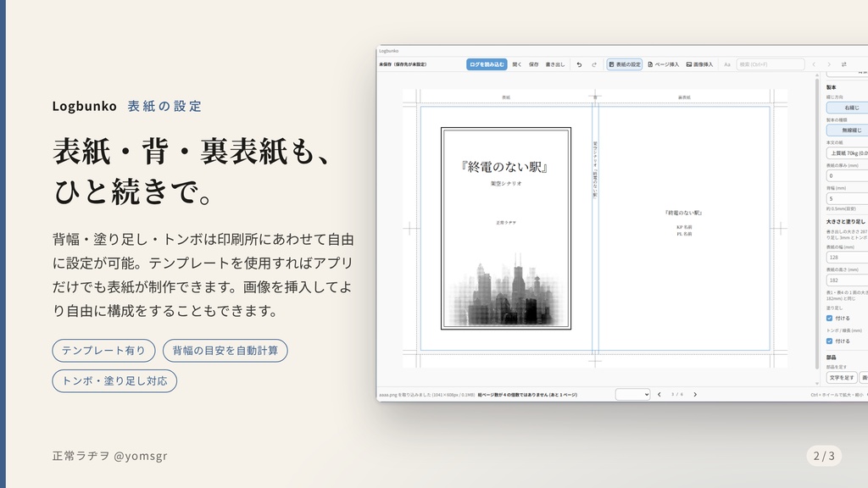Toggle the 表紙の設定 cover settings button
This screenshot has width=868, height=488.
tap(625, 64)
